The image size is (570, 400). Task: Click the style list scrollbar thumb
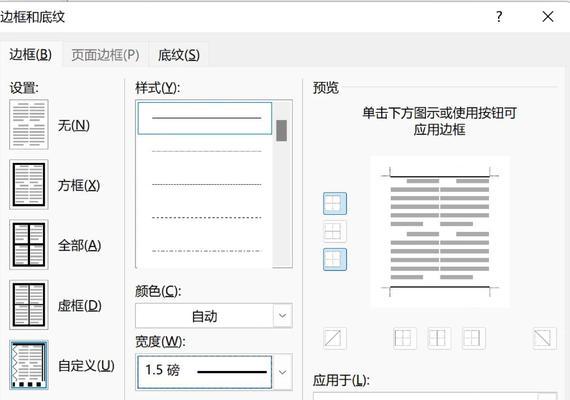281,130
